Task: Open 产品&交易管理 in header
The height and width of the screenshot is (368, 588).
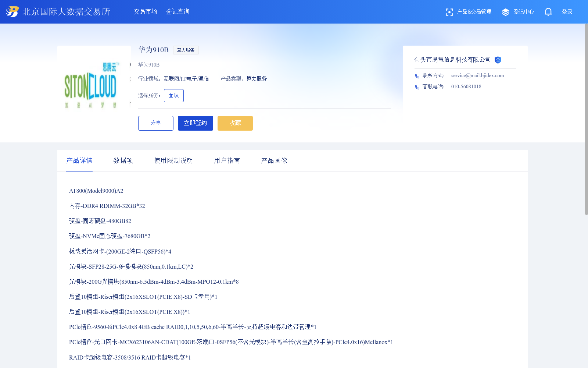Action: [474, 12]
